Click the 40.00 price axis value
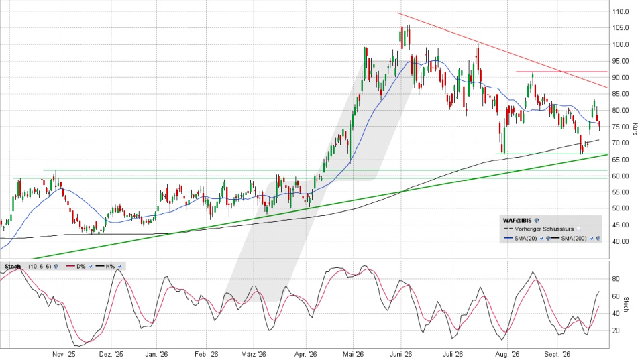The height and width of the screenshot is (362, 644). click(621, 242)
